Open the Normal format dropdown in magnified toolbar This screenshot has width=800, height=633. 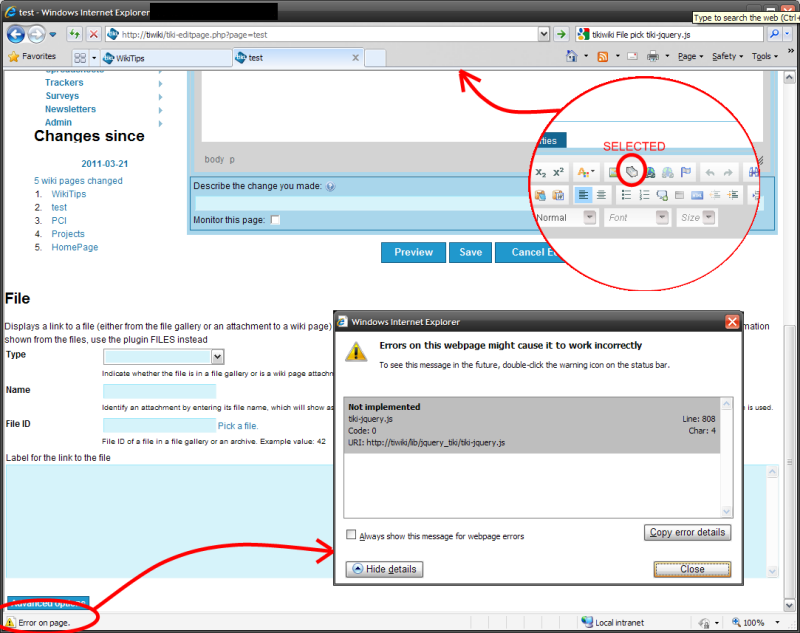[x=590, y=217]
